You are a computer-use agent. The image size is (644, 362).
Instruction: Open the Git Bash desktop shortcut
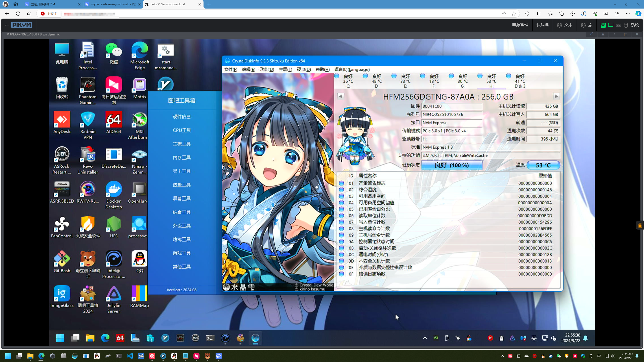(62, 262)
